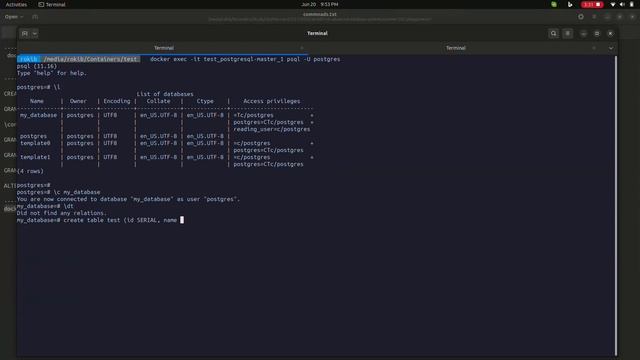Viewport: 640px width, 360px height.
Task: Click the 'You are now connected' message
Action: coord(128,199)
